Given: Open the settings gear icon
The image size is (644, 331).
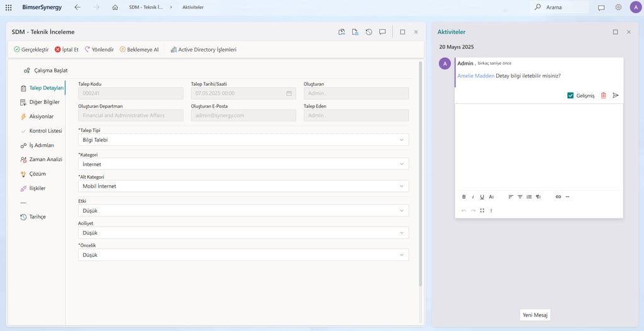Looking at the screenshot, I should point(618,7).
